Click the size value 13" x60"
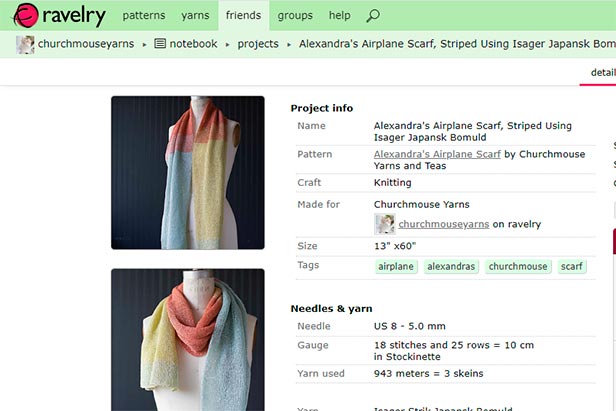Viewport: 616px width, 411px height. [x=395, y=246]
